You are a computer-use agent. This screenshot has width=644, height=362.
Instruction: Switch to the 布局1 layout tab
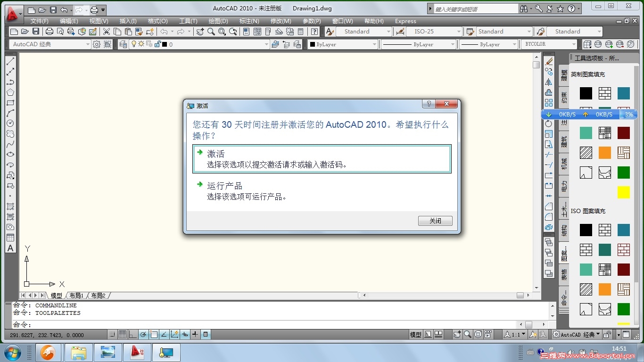click(76, 296)
